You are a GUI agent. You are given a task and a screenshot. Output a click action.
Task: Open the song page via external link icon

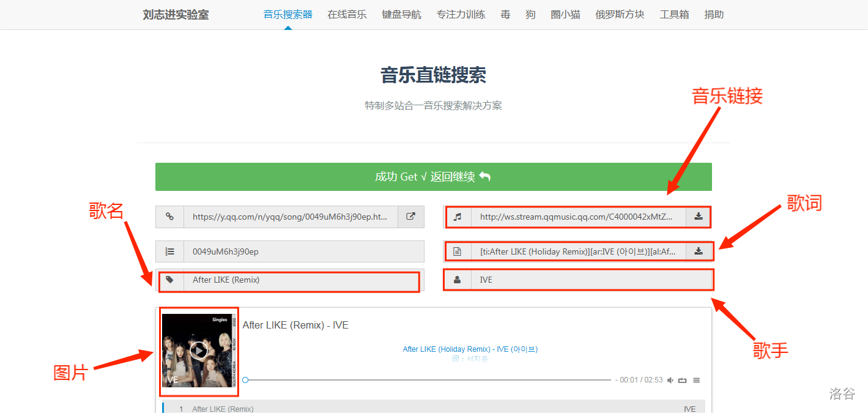pos(411,217)
